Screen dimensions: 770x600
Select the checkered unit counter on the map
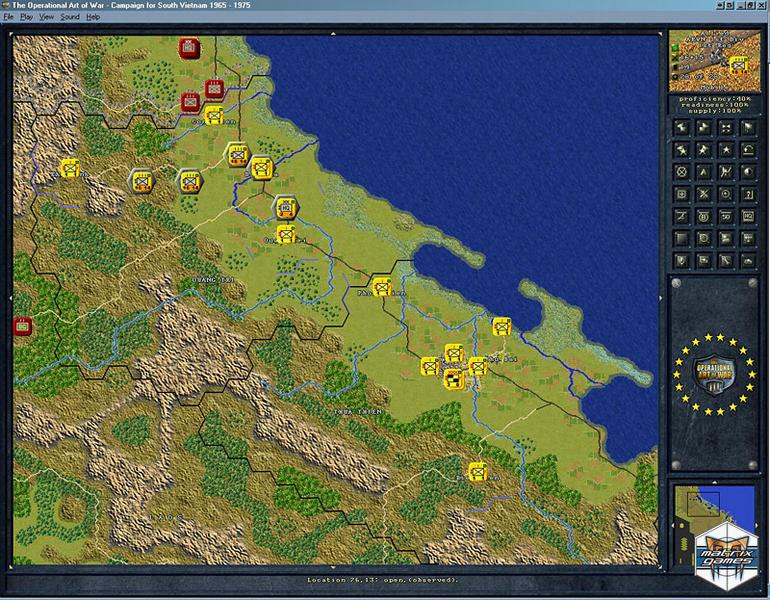pyautogui.click(x=454, y=379)
